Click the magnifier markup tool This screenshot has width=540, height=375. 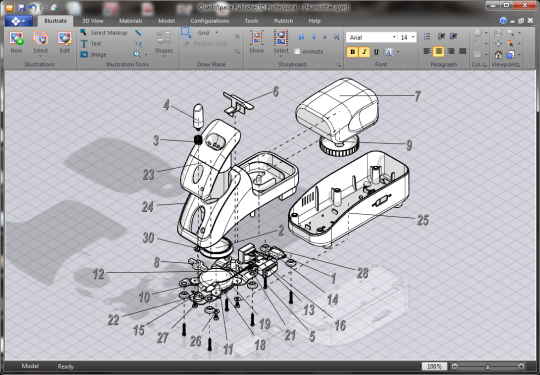pos(137,54)
